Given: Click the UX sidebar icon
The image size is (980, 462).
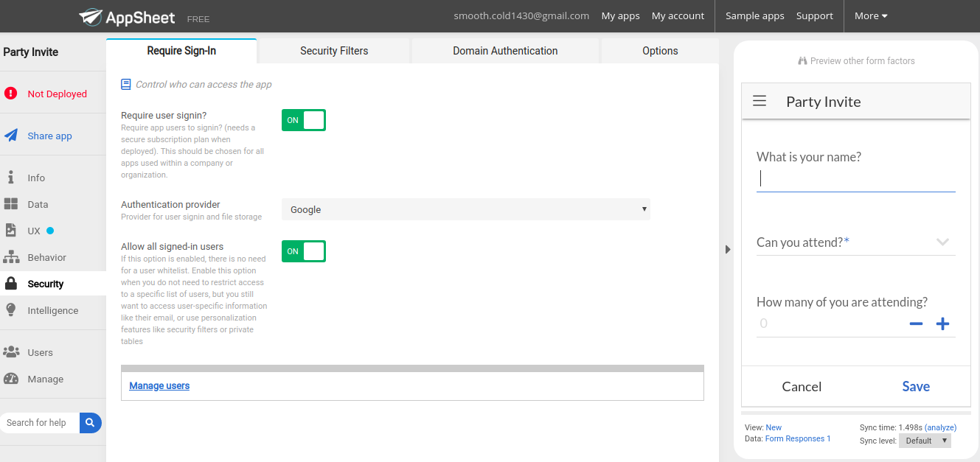Looking at the screenshot, I should coord(10,231).
